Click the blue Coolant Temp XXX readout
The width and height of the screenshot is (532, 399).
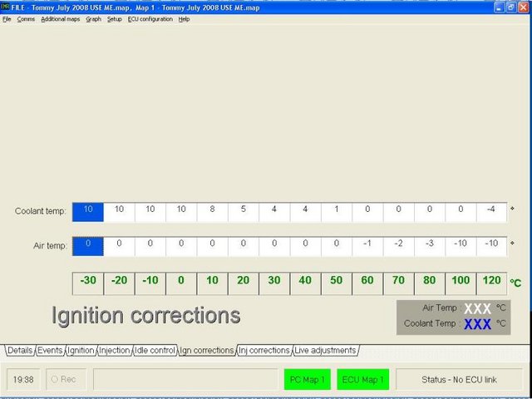pos(477,324)
